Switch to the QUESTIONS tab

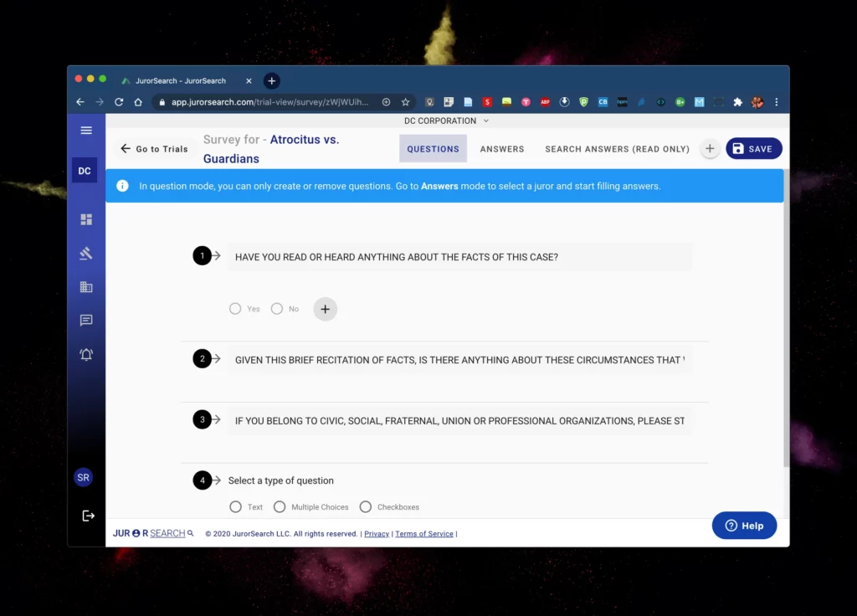coord(433,149)
